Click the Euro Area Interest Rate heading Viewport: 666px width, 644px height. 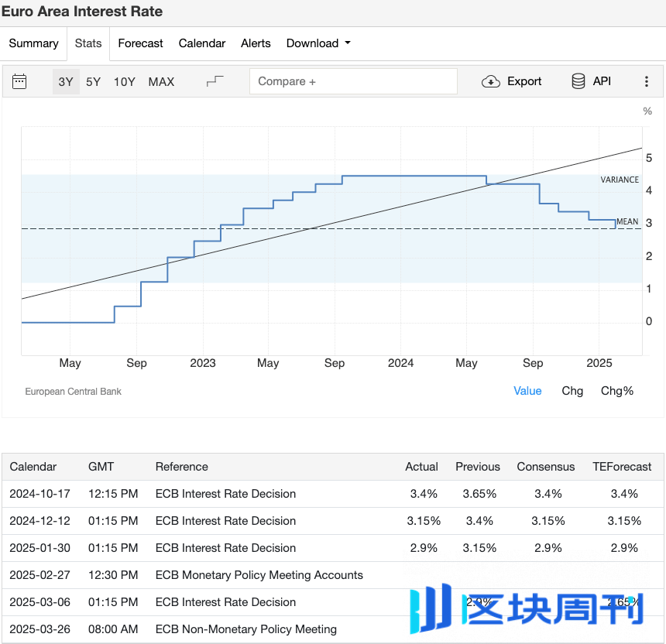point(82,12)
